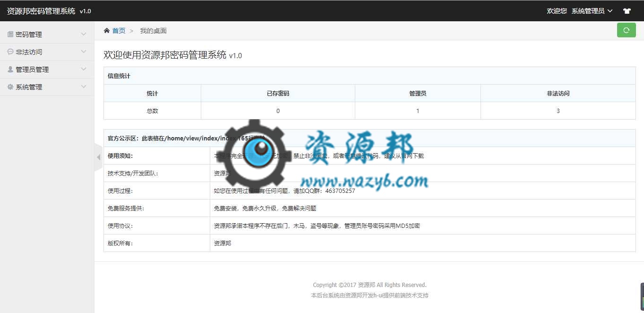Click the 免费服务提供 row label
The width and height of the screenshot is (644, 313).
(126, 208)
